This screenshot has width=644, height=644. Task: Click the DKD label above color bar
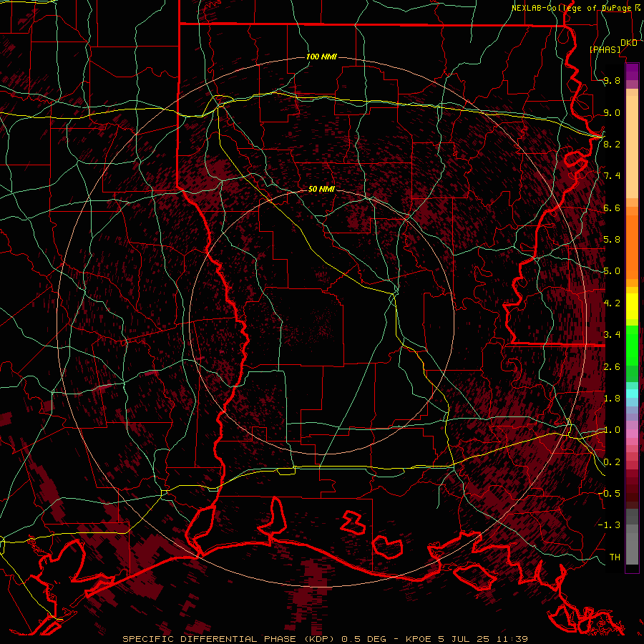[x=629, y=43]
